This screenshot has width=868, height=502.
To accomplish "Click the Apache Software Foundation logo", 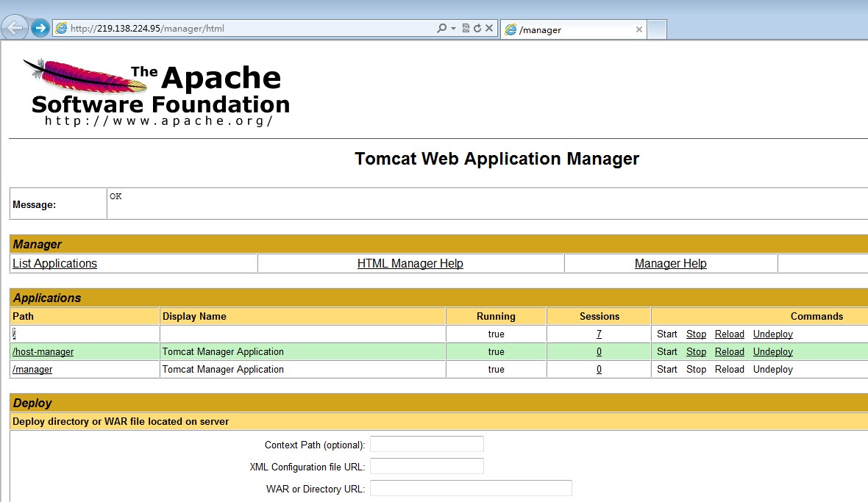I will click(157, 93).
